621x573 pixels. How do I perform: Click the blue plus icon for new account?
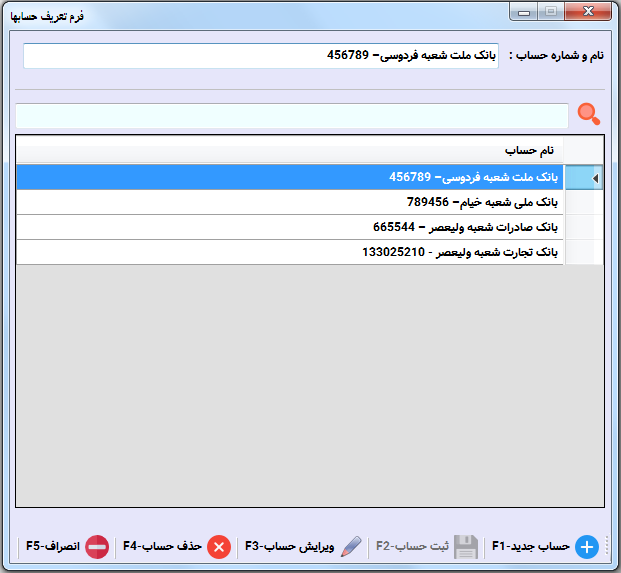(587, 547)
